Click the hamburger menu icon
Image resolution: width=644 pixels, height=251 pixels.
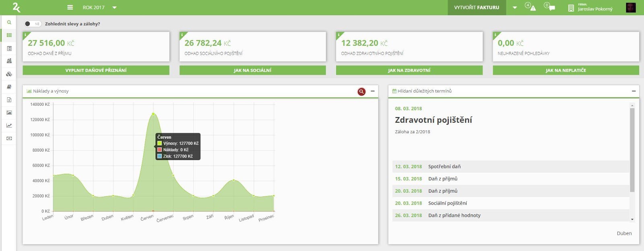[x=70, y=7]
